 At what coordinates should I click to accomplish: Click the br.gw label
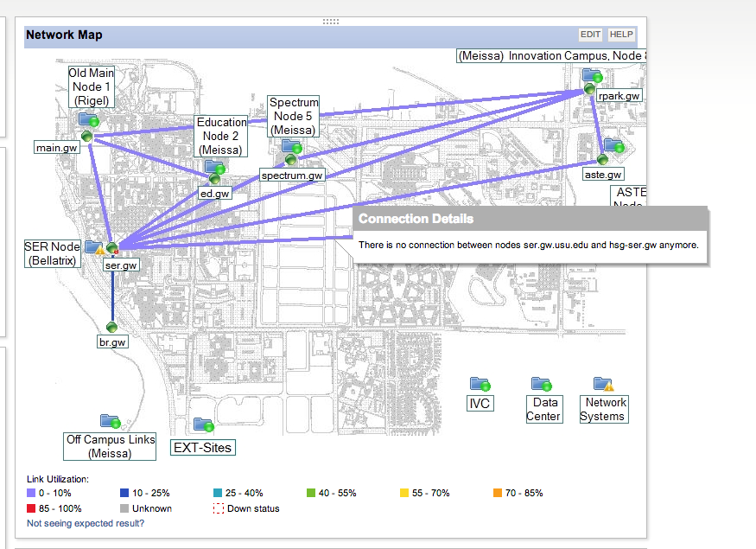pos(112,342)
